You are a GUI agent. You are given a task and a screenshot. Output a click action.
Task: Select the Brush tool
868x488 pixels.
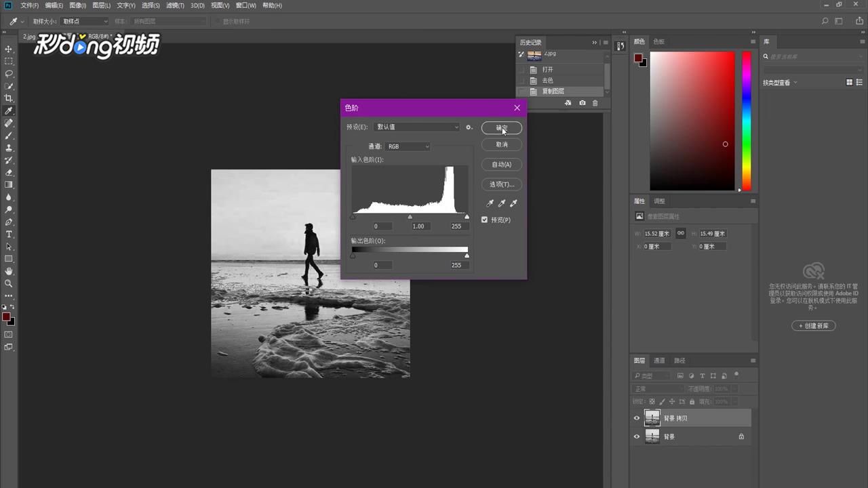9,136
